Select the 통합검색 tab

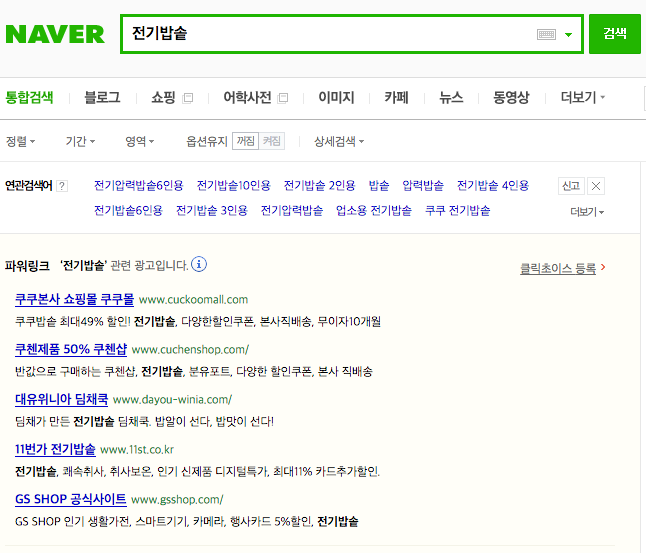pyautogui.click(x=29, y=98)
